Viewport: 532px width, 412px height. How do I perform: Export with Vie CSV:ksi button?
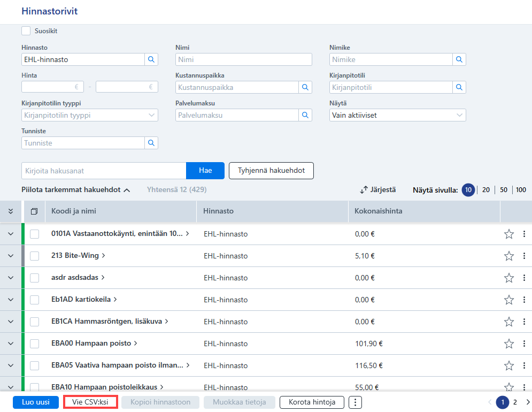90,402
